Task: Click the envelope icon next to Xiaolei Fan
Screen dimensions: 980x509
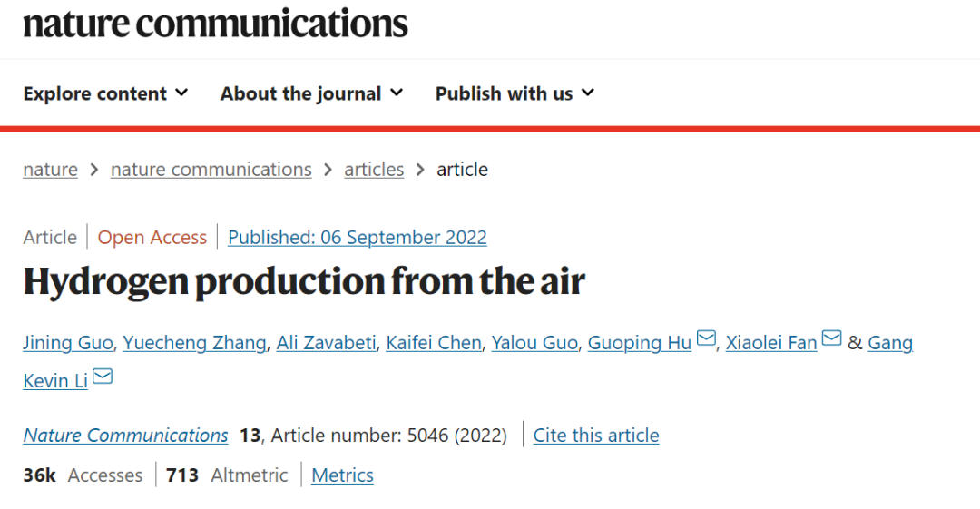Action: [832, 338]
